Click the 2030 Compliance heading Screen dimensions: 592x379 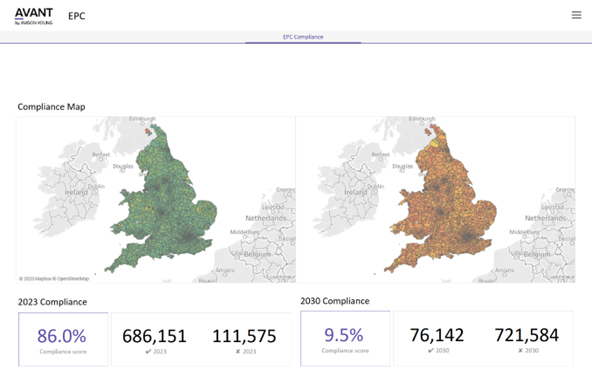point(335,301)
